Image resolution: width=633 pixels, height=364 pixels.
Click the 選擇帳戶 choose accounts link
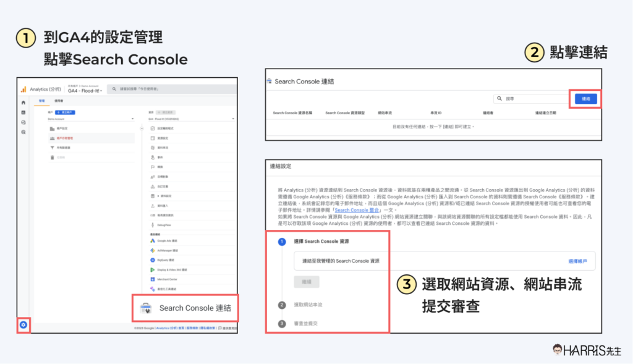[x=578, y=261]
